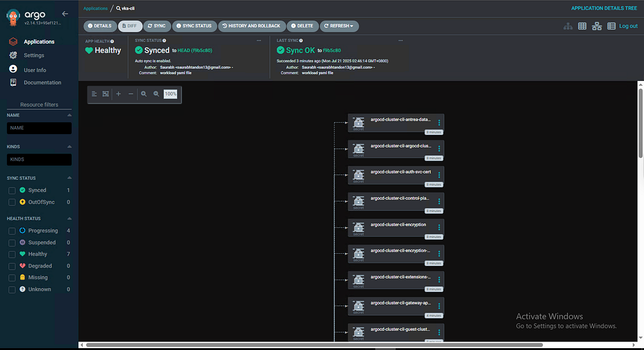Open menu for argocd-cluster-cli-auth-svc-cert secret
The width and height of the screenshot is (644, 350).
439,175
